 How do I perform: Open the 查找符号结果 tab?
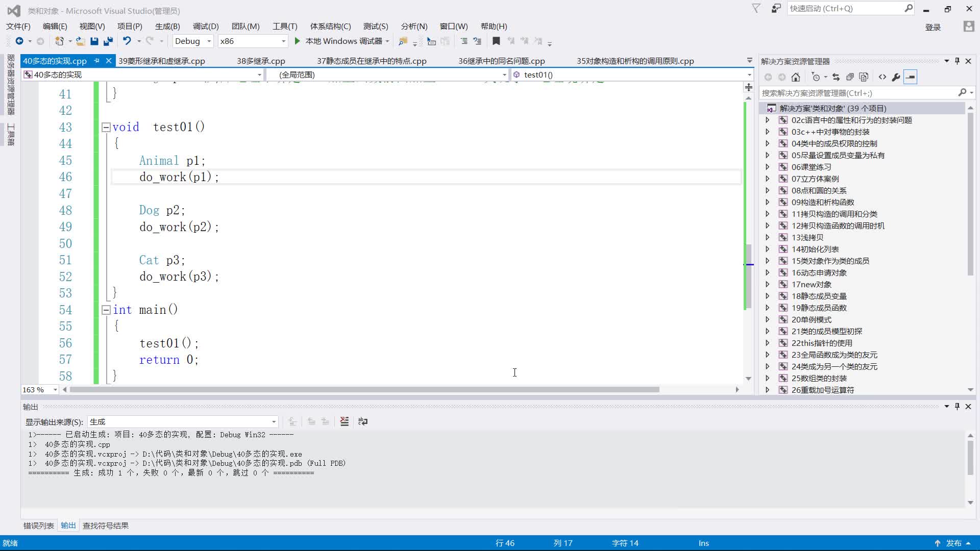[x=106, y=525]
